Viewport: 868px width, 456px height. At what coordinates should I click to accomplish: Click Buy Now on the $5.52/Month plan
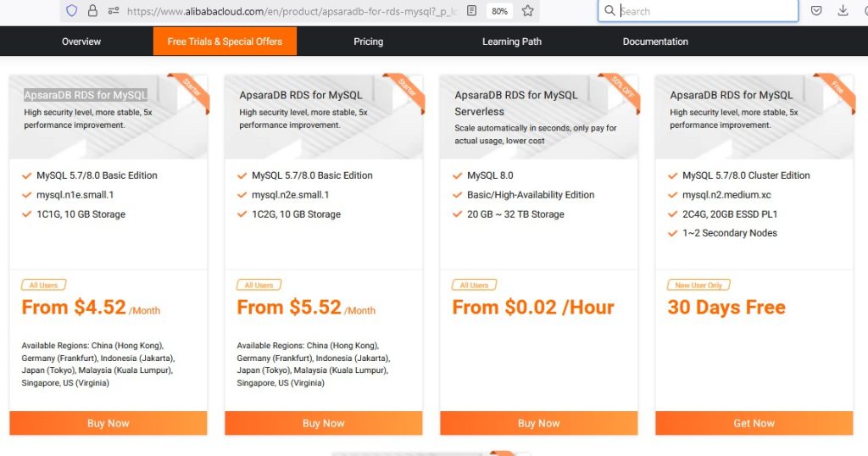coord(323,423)
